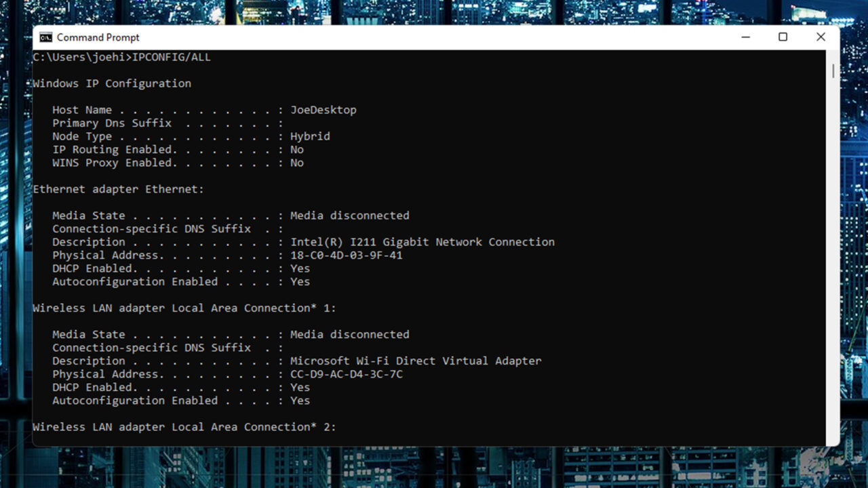Select the Intel I211 adapter description line
The image size is (868, 488).
click(x=422, y=241)
